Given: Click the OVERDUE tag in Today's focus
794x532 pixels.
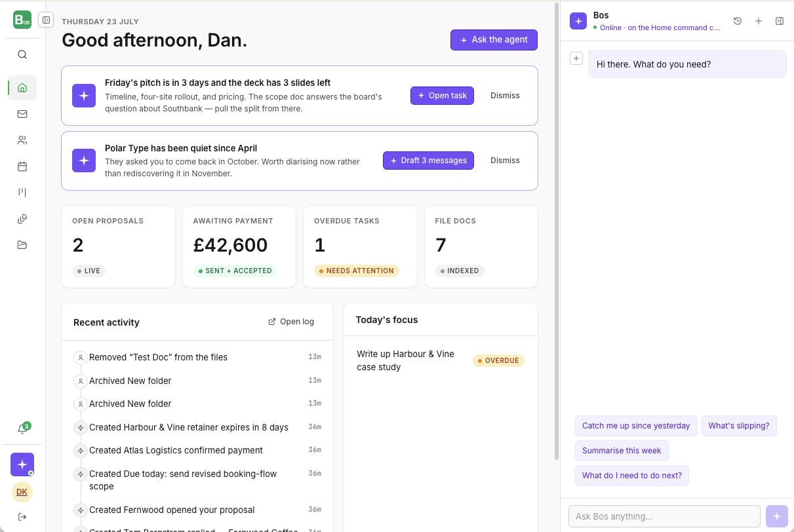Looking at the screenshot, I should pyautogui.click(x=498, y=360).
